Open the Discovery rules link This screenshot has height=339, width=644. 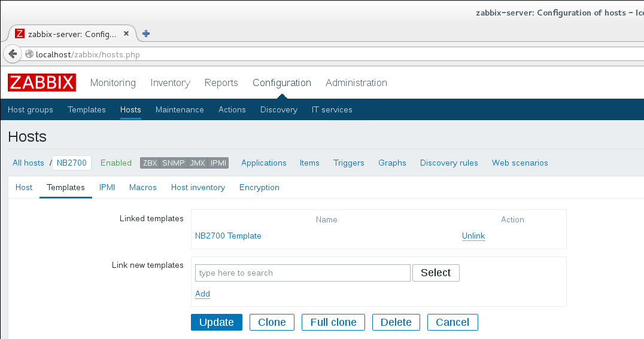tap(449, 163)
